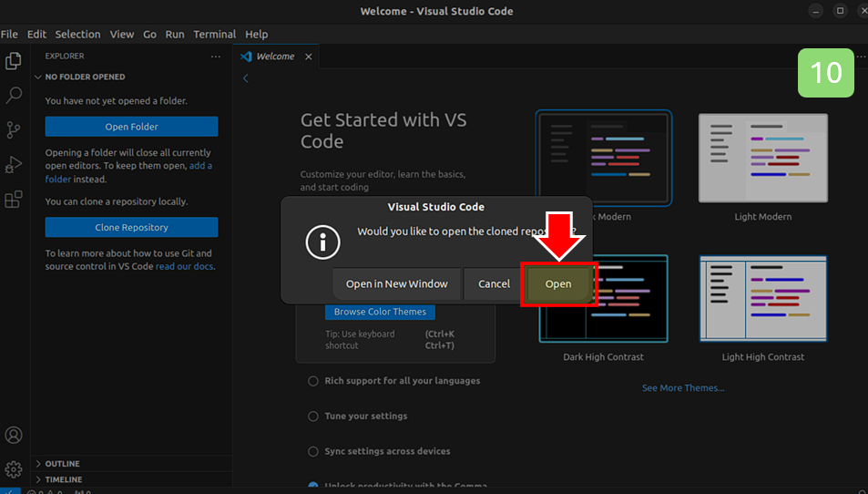The image size is (868, 494).
Task: Click the VS Code logo on Welcome tab
Action: coord(246,57)
